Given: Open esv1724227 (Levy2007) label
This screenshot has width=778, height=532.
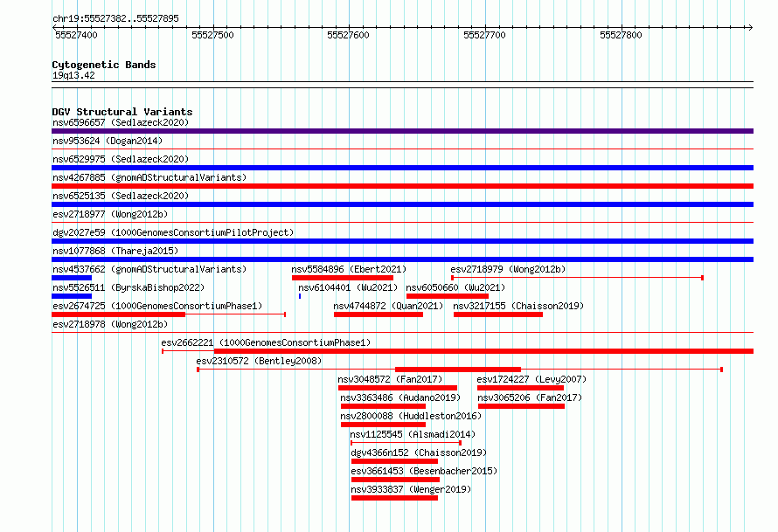Looking at the screenshot, I should [531, 379].
